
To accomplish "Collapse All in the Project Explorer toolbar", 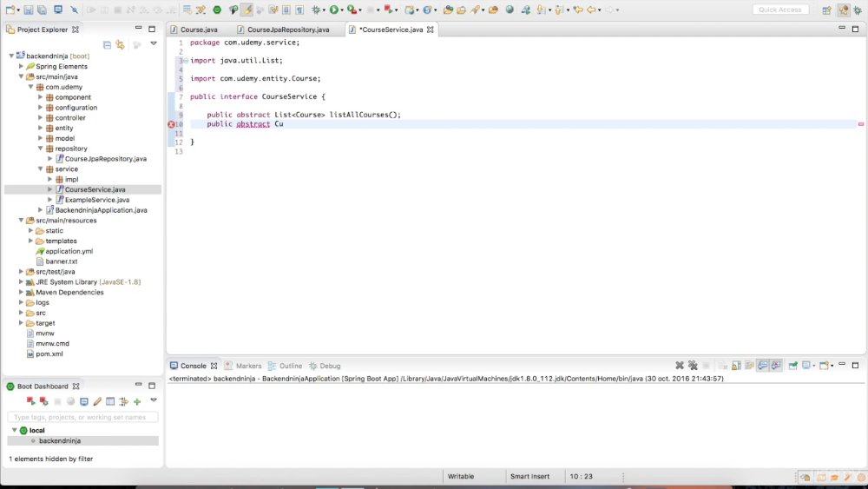I will point(107,44).
